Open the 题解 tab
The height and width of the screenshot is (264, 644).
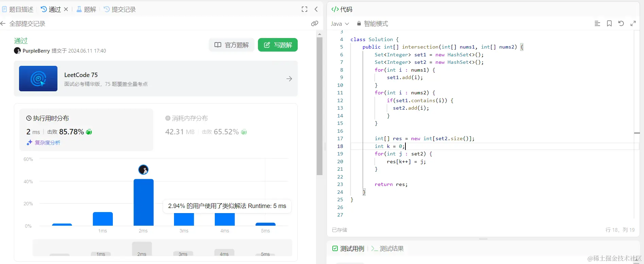coord(86,9)
